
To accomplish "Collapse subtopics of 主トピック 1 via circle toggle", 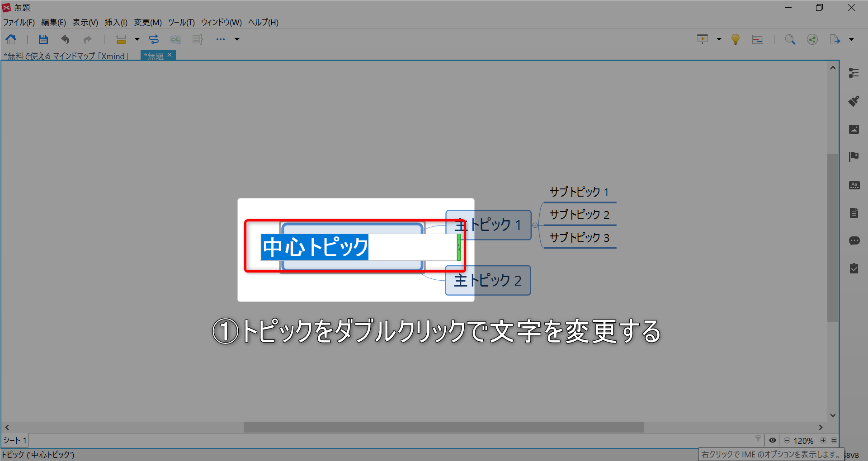I will click(535, 225).
